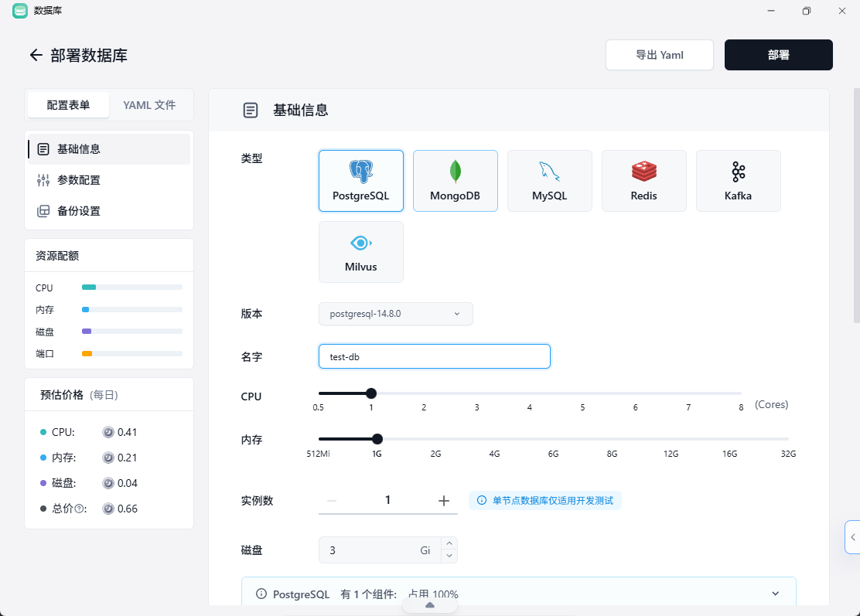Restore down the 数据库 window
The height and width of the screenshot is (616, 860).
pos(806,10)
